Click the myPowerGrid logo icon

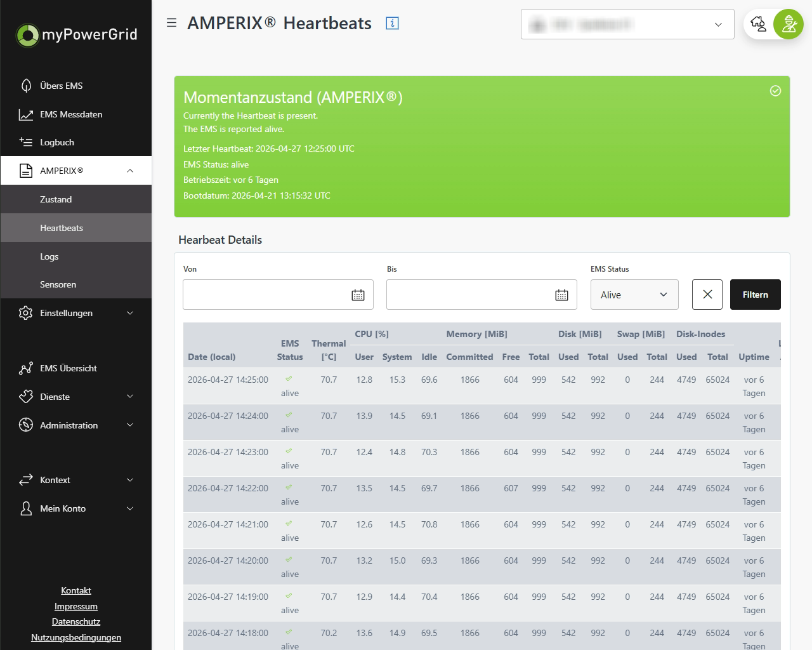click(27, 35)
